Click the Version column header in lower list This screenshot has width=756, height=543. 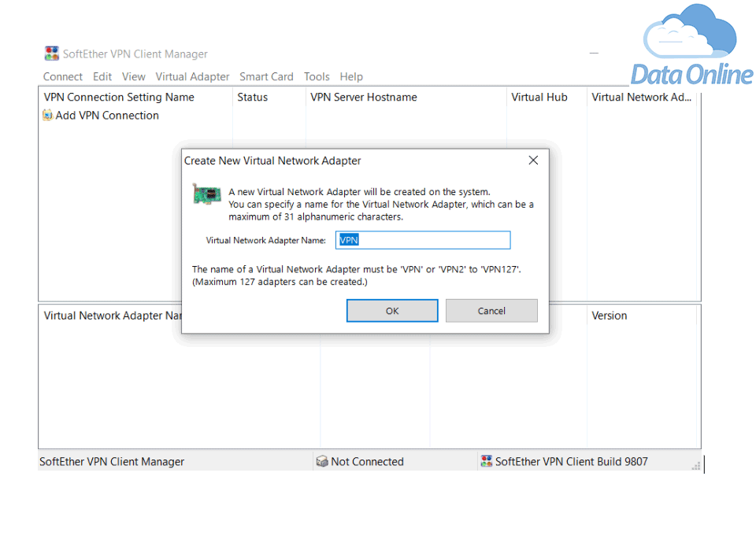point(641,316)
